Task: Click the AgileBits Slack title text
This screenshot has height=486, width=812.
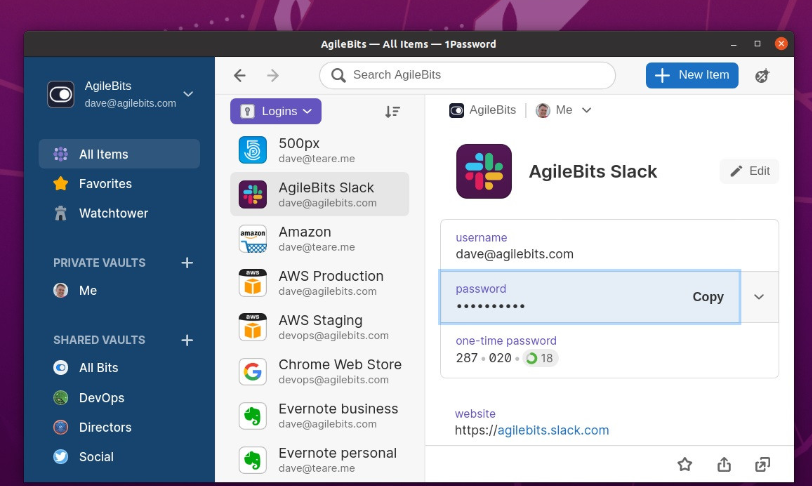Action: [592, 171]
